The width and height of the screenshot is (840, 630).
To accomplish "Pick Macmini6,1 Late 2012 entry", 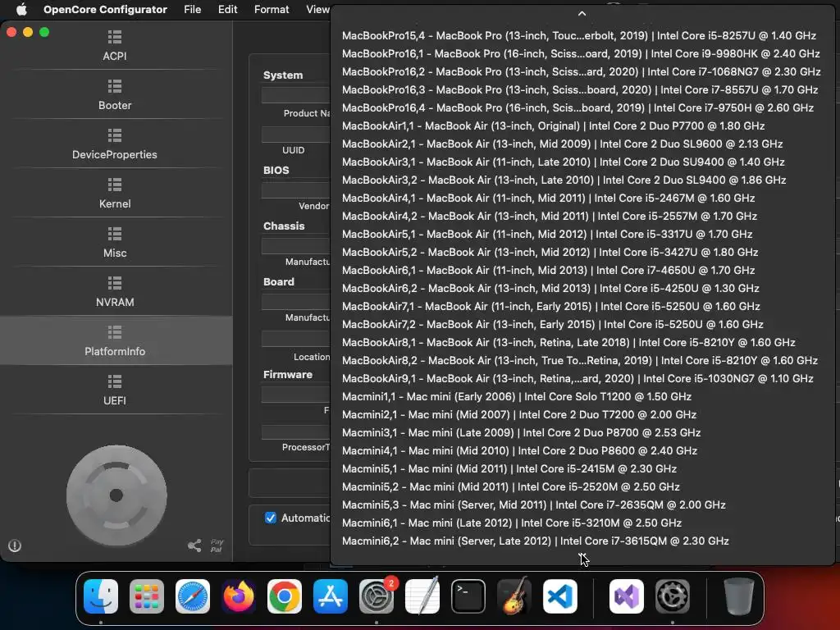I will click(x=582, y=523).
